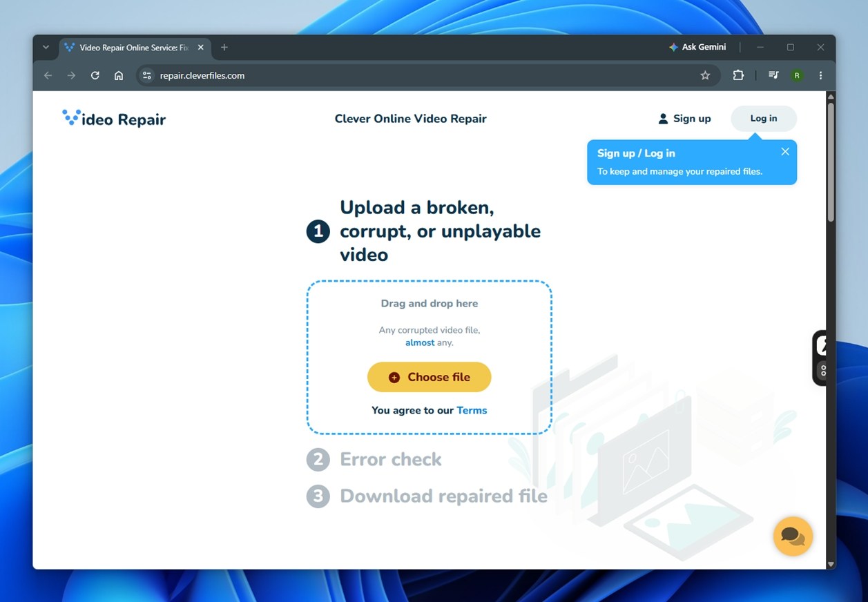The height and width of the screenshot is (602, 868).
Task: Click the Sign up person icon
Action: click(x=663, y=119)
